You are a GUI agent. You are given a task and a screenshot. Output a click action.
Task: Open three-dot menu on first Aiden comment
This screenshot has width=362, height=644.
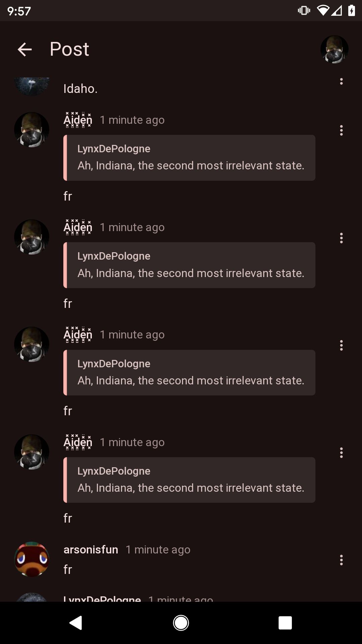(341, 130)
